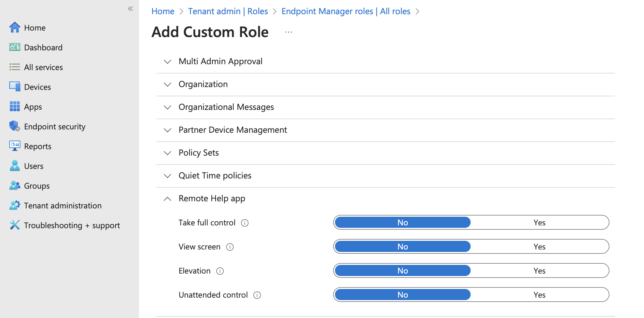Click the Reports monitor icon

[x=15, y=146]
